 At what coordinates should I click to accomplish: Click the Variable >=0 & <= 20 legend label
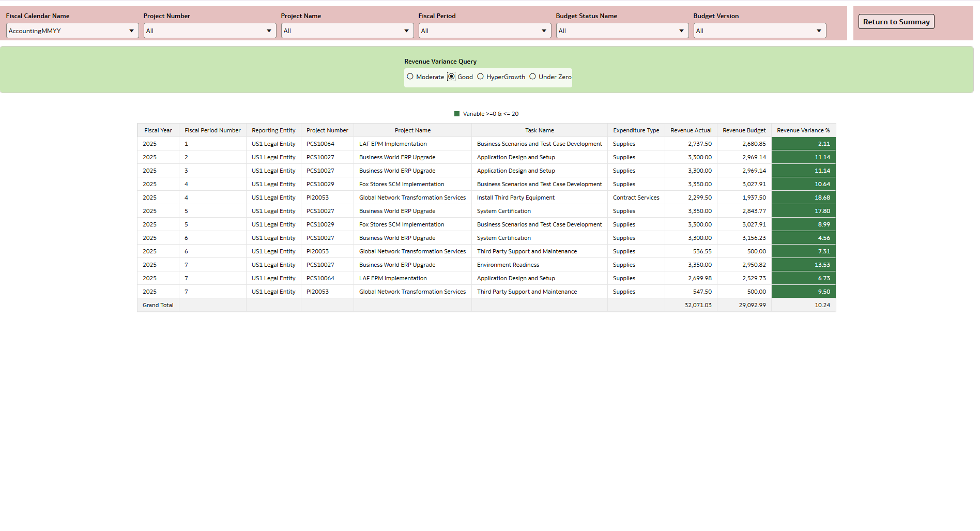pyautogui.click(x=491, y=114)
